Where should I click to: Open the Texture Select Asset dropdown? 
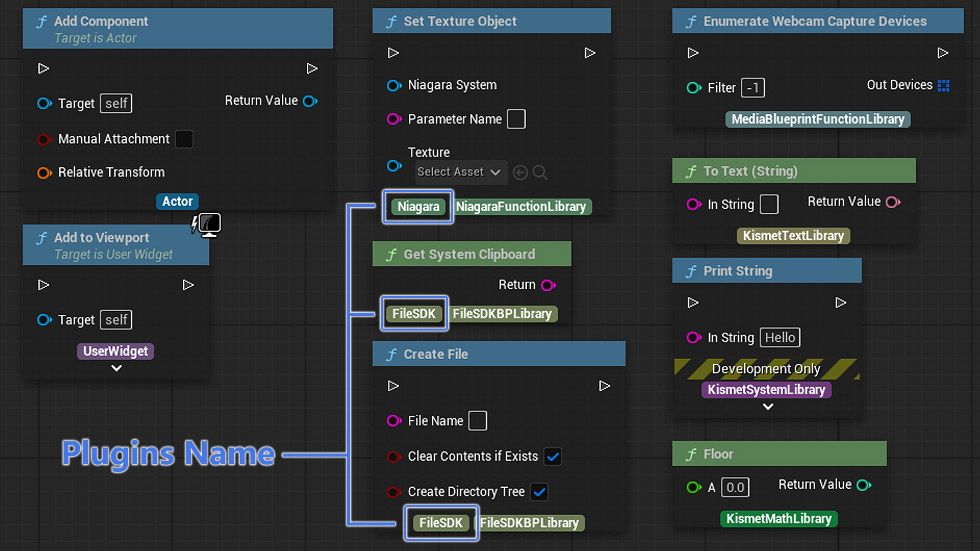coord(461,172)
